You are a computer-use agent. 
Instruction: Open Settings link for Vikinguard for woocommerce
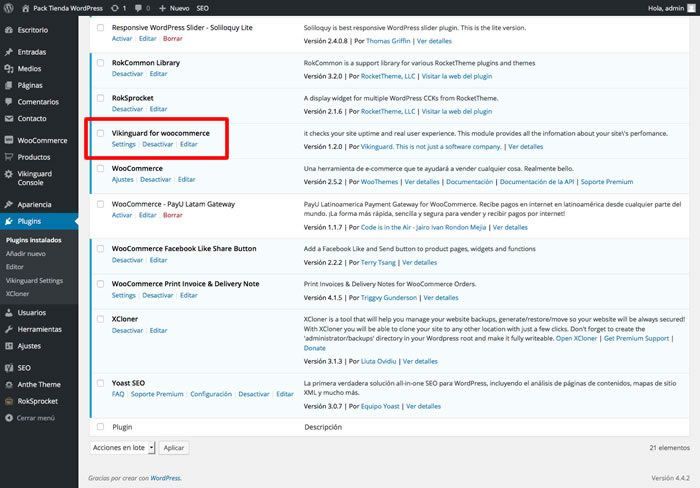(124, 144)
